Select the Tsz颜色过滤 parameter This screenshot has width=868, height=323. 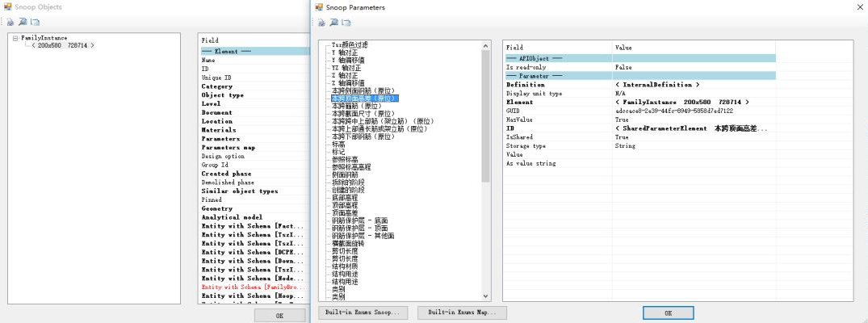click(350, 45)
